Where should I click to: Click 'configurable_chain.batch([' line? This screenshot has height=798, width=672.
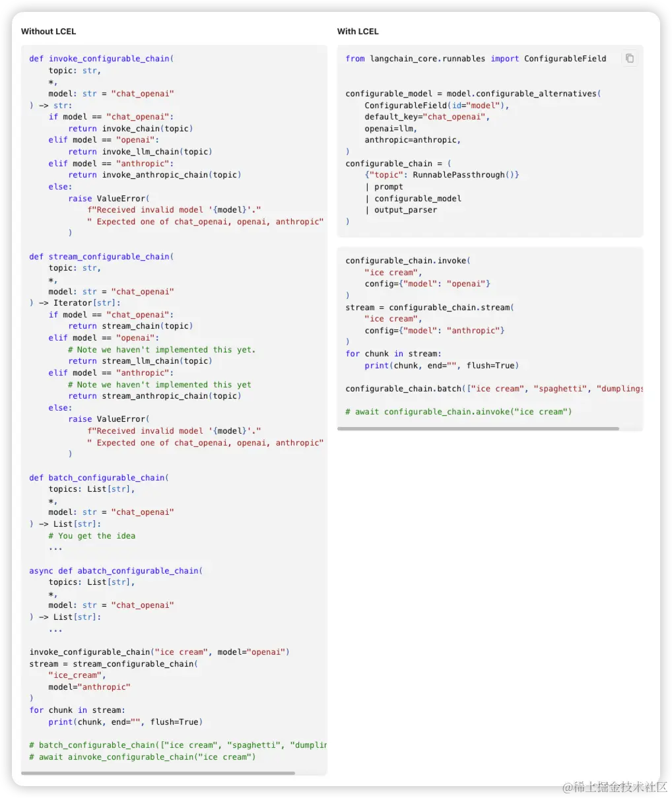(494, 389)
